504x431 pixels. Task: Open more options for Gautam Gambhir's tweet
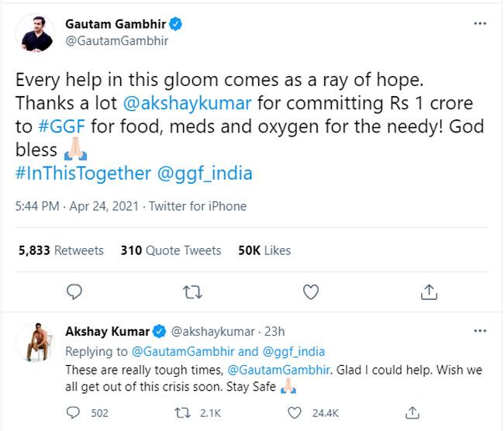480,24
